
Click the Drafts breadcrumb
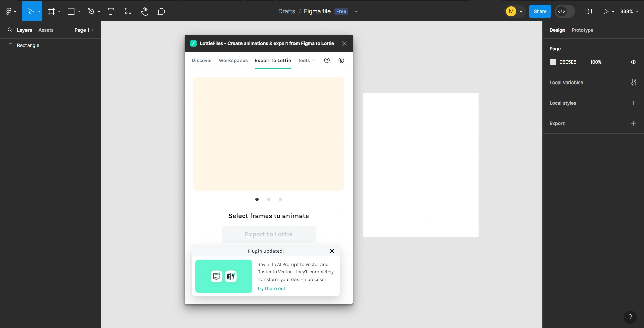point(287,11)
